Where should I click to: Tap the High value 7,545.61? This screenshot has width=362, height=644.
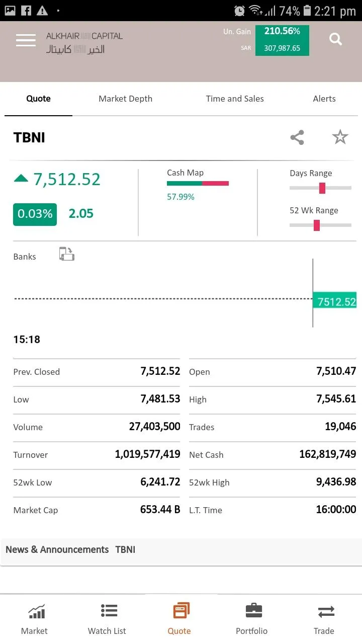click(x=336, y=399)
